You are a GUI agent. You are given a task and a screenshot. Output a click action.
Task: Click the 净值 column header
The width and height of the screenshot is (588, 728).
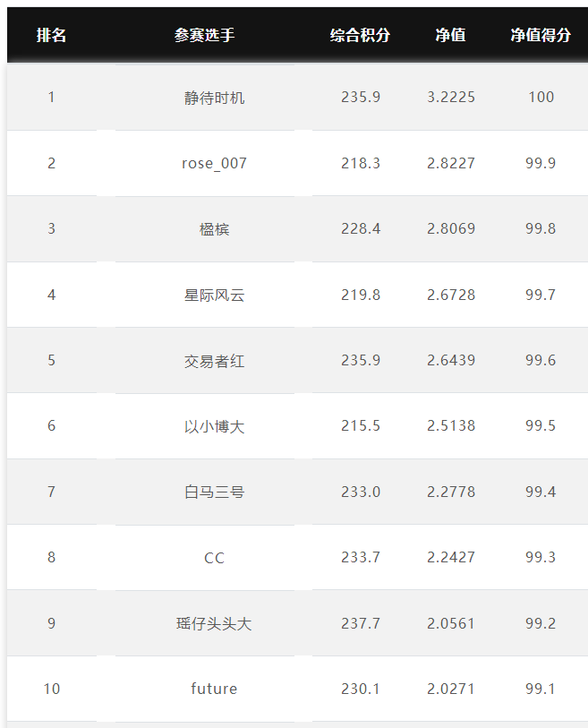click(451, 35)
